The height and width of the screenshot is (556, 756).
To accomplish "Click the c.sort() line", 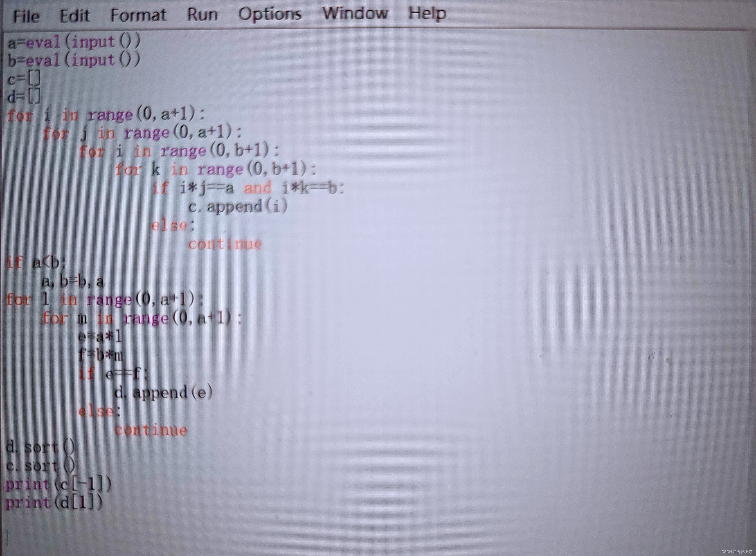I will click(x=41, y=466).
